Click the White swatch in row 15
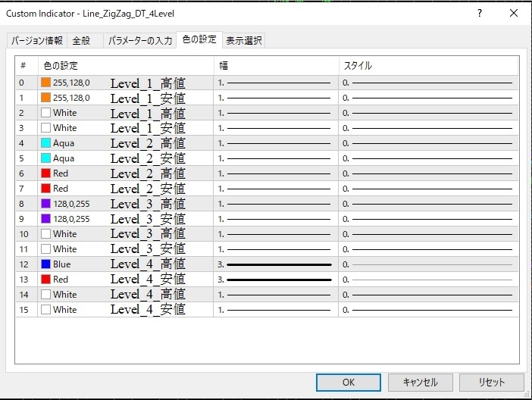The image size is (532, 400). (x=45, y=309)
